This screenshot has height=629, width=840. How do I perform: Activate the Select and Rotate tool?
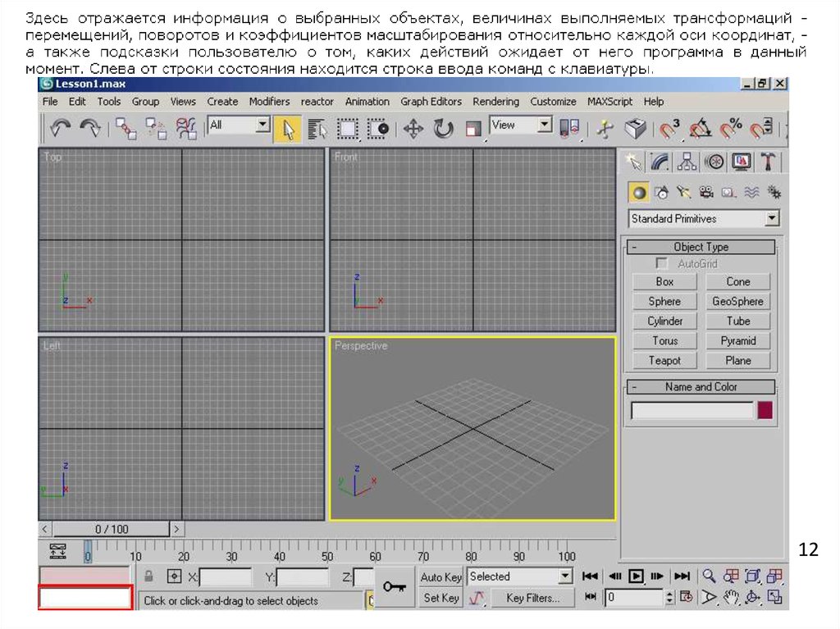tap(443, 129)
